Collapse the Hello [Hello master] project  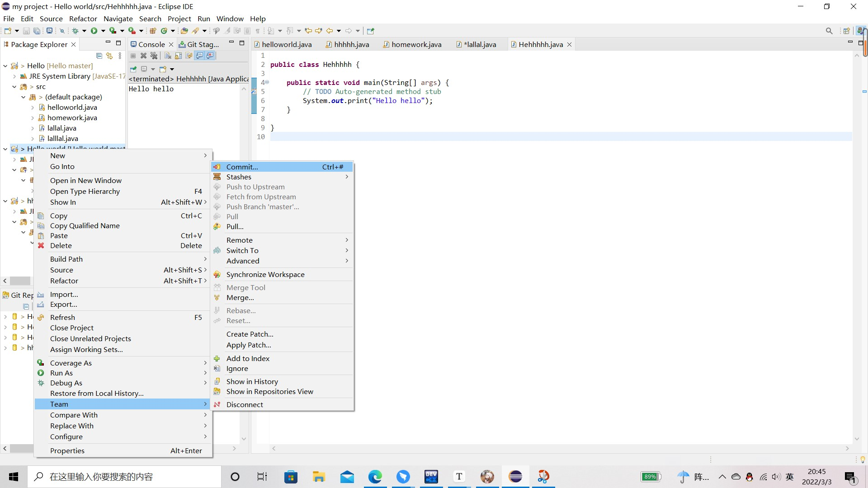[x=5, y=66]
